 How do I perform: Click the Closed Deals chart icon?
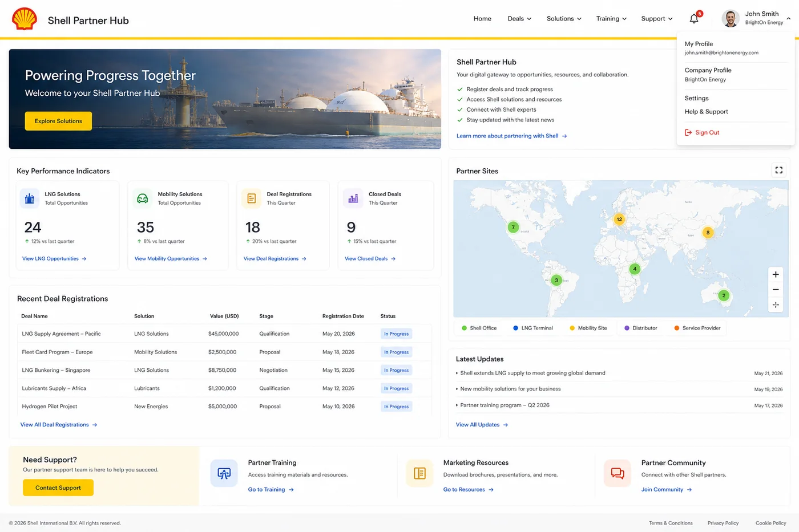point(353,198)
